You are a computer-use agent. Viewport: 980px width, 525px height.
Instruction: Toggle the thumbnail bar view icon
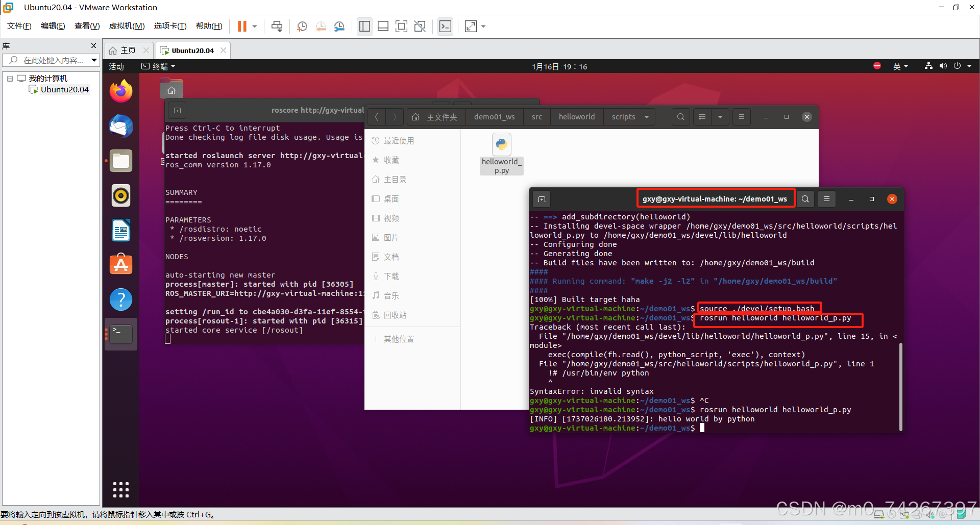click(x=383, y=26)
